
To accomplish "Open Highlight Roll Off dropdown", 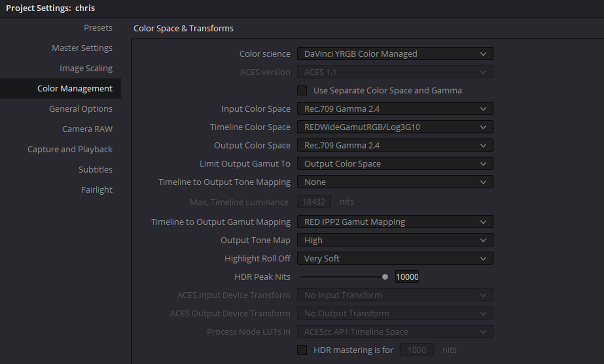I will (395, 259).
